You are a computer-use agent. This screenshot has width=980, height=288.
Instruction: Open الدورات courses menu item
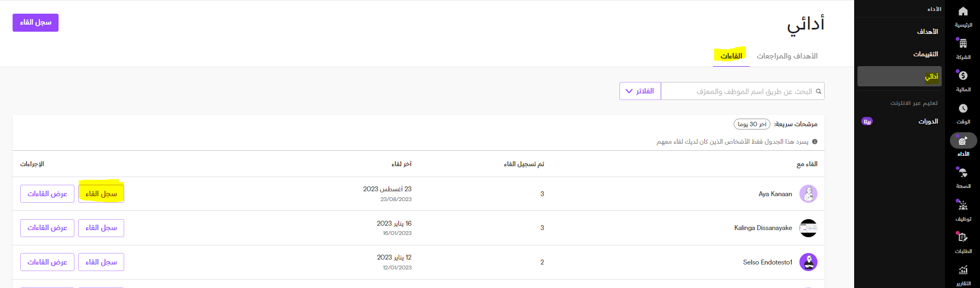928,121
